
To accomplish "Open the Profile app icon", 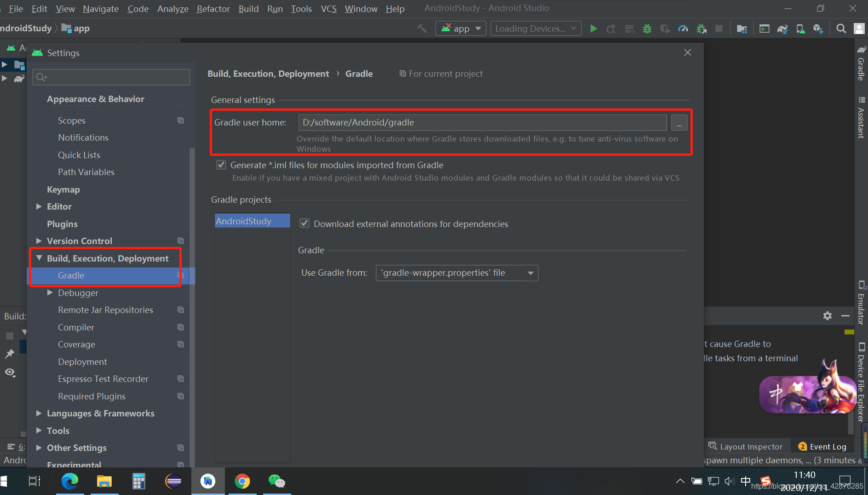I will pyautogui.click(x=683, y=28).
